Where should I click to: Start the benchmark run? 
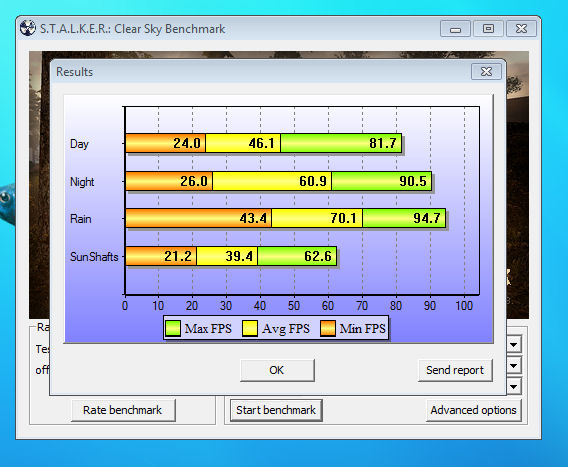point(276,410)
